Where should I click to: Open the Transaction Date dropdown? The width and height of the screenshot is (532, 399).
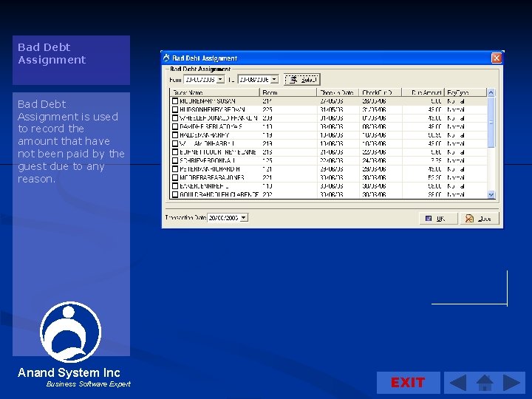click(x=244, y=217)
